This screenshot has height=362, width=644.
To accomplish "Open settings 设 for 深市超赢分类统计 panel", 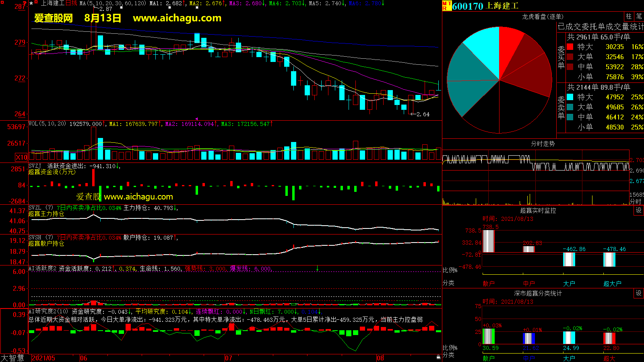I will pos(639,293).
